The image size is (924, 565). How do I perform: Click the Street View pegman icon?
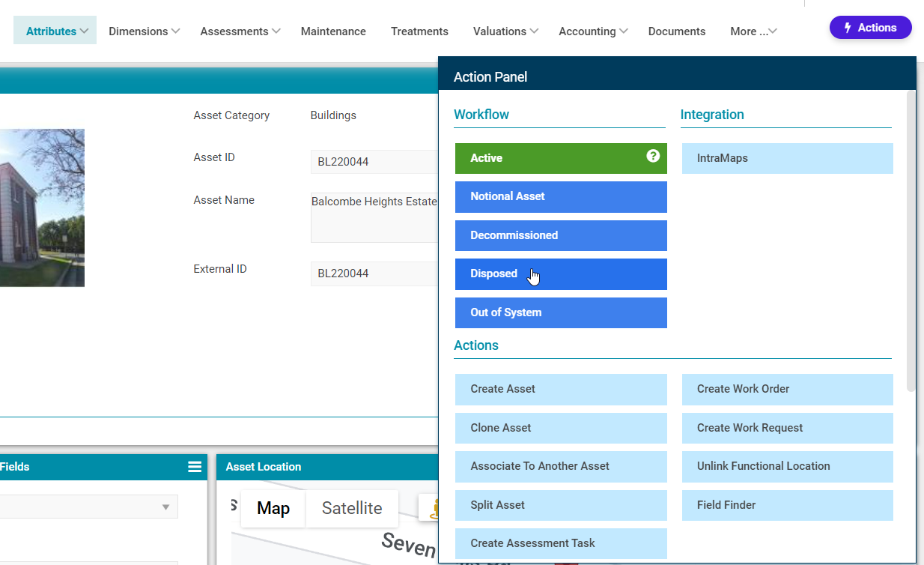click(431, 509)
